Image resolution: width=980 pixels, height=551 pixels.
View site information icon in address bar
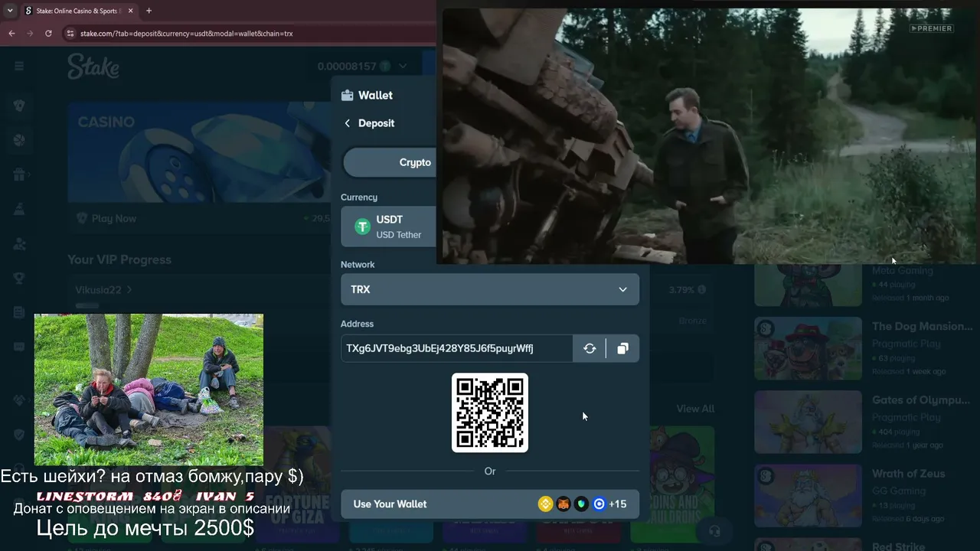click(x=70, y=34)
